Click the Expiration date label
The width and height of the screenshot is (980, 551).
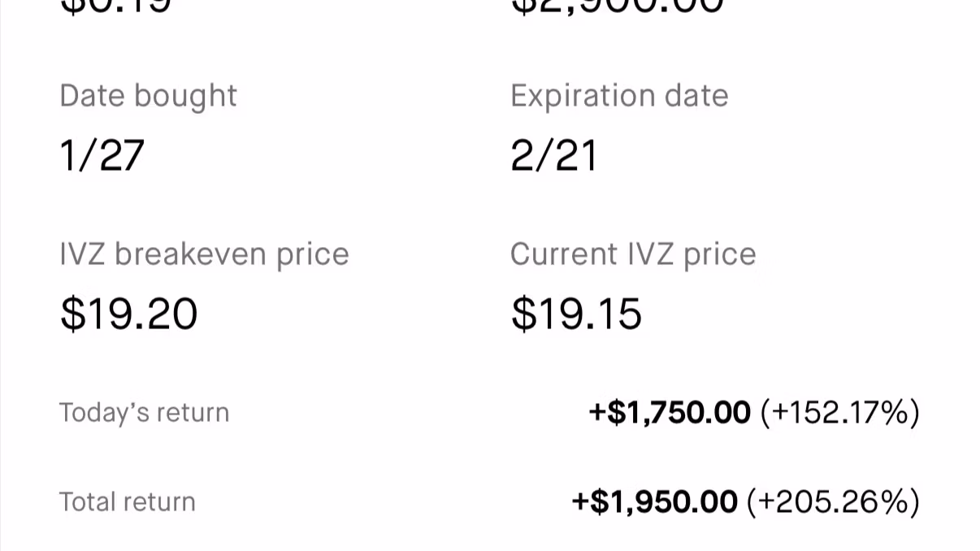pos(619,96)
